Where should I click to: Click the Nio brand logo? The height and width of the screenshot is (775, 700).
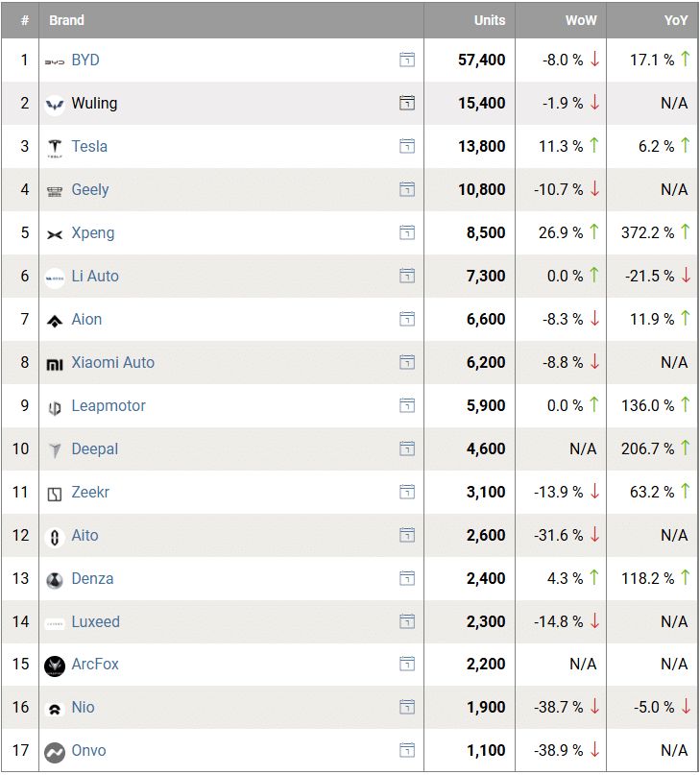pyautogui.click(x=55, y=708)
